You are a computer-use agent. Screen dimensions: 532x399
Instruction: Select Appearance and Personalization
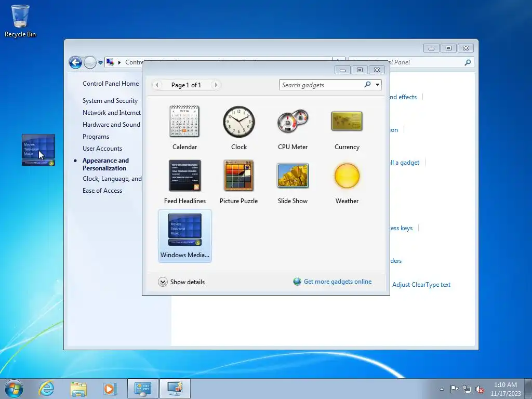[105, 164]
